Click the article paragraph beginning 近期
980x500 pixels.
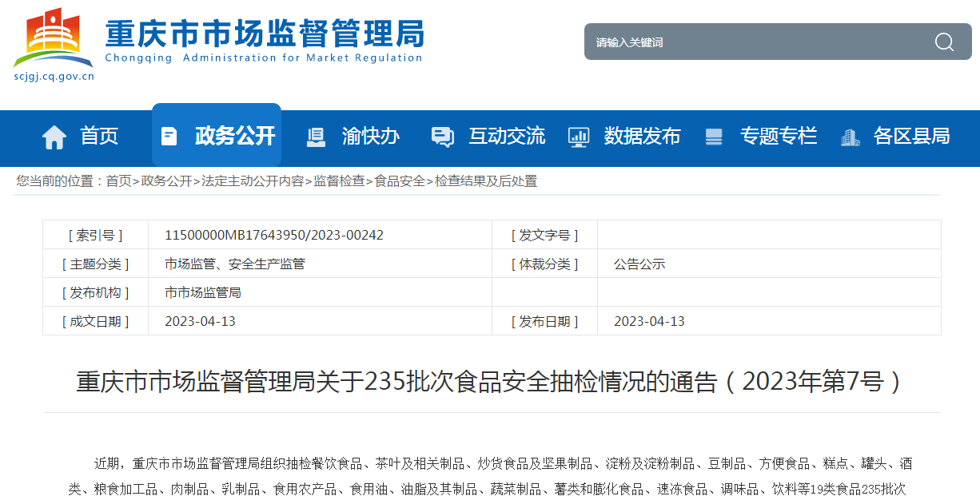491,476
